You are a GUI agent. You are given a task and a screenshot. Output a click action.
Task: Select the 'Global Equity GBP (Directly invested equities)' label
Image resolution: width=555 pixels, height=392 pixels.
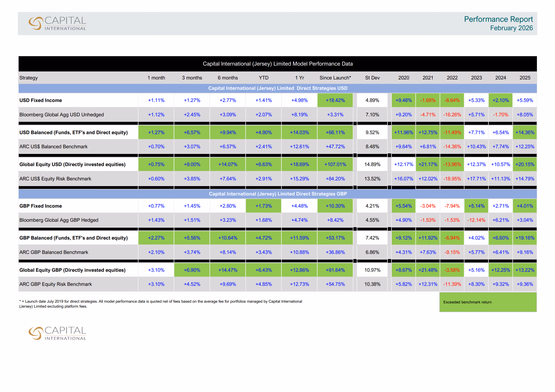click(x=72, y=270)
